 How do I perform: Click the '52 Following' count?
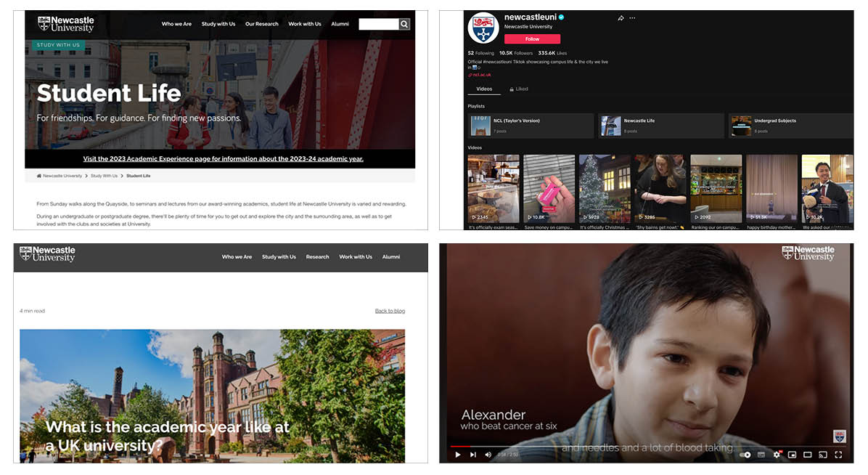tap(480, 53)
